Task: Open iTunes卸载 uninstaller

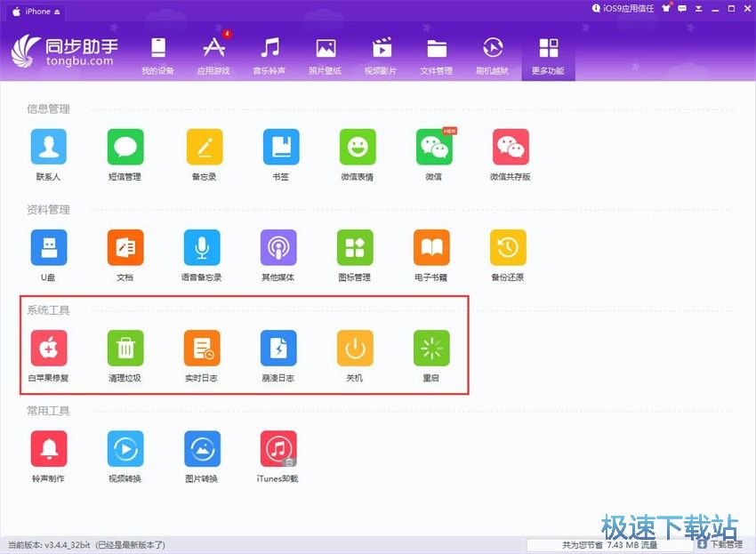Action: [x=278, y=448]
